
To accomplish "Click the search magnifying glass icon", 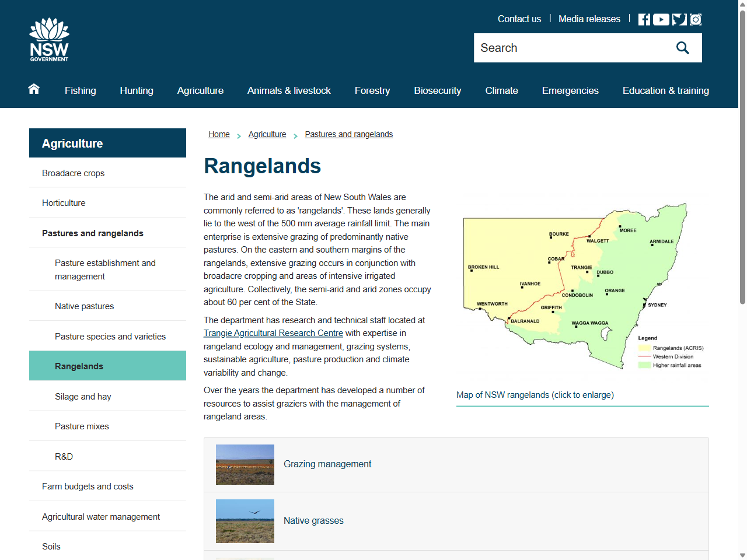I will click(x=682, y=48).
